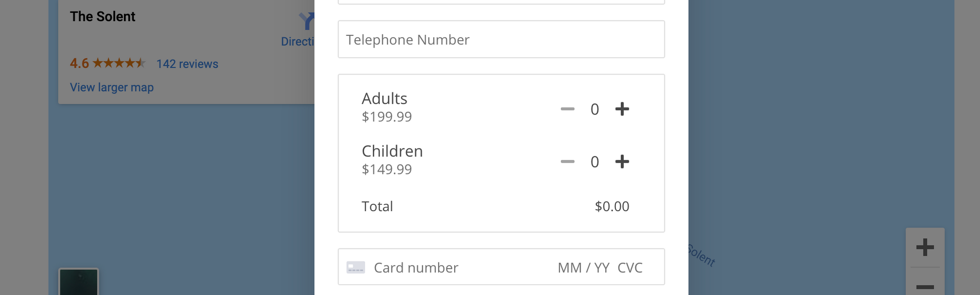The width and height of the screenshot is (980, 295).
Task: Remove a Children ticket with minus
Action: (x=567, y=161)
